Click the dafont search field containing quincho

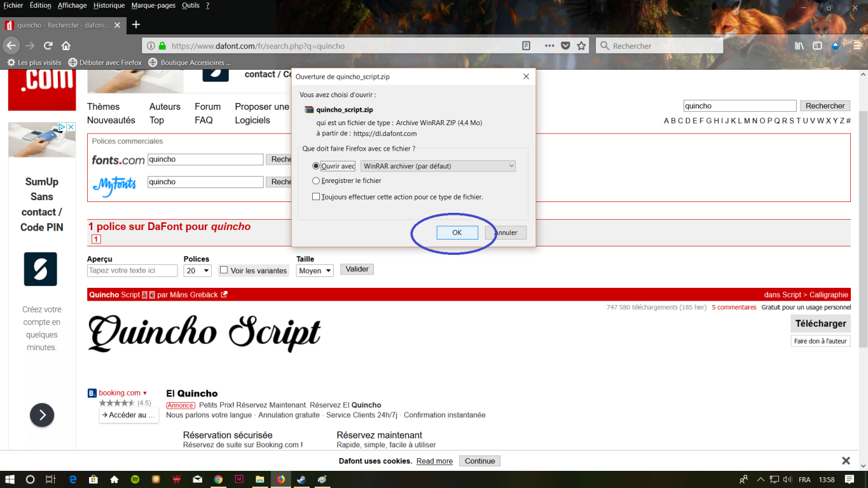(740, 106)
